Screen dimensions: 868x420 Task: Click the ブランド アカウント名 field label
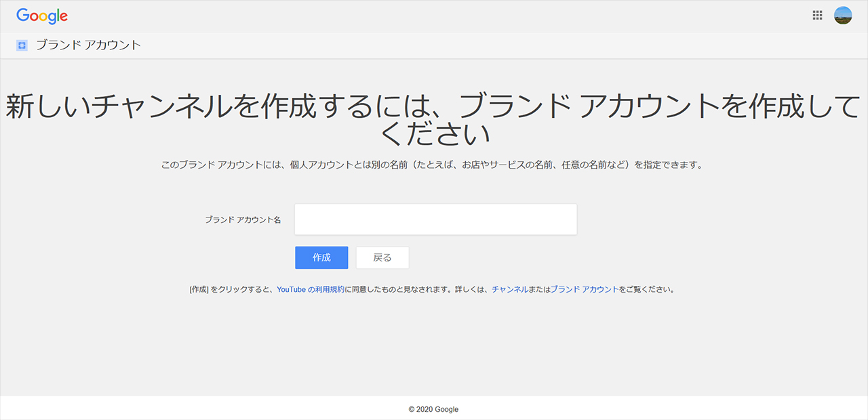243,220
